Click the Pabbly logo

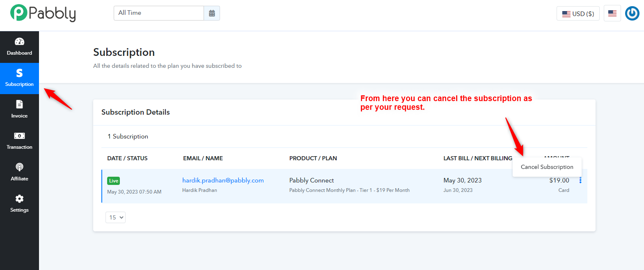pyautogui.click(x=43, y=13)
